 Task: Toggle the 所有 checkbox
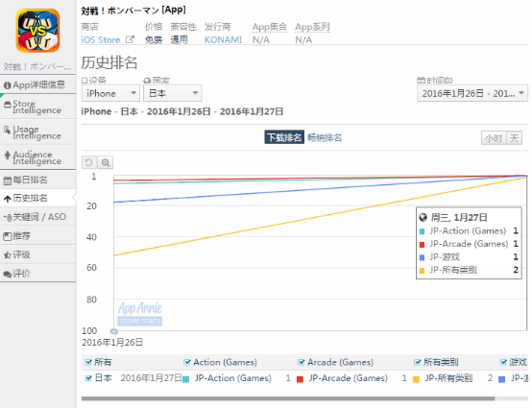click(88, 362)
